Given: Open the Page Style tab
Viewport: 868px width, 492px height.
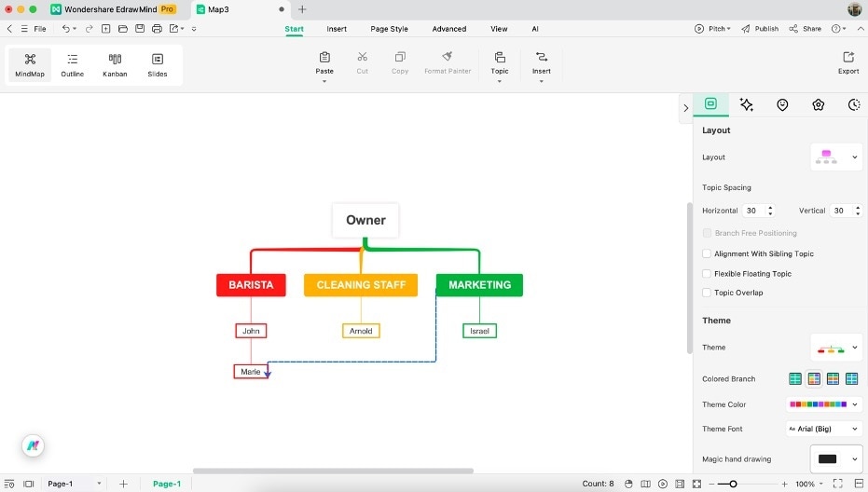Looking at the screenshot, I should (x=389, y=29).
